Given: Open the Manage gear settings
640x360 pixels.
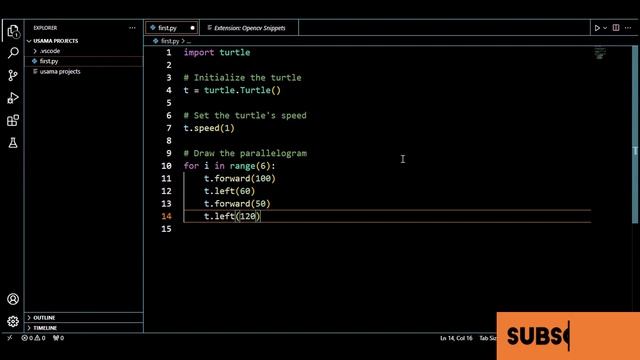Looking at the screenshot, I should 13,321.
